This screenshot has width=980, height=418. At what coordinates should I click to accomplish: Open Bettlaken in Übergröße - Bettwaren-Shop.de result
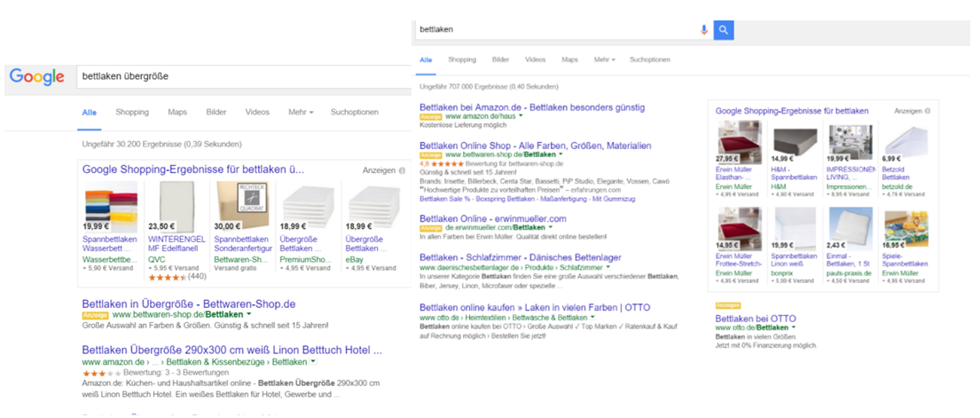click(x=189, y=304)
